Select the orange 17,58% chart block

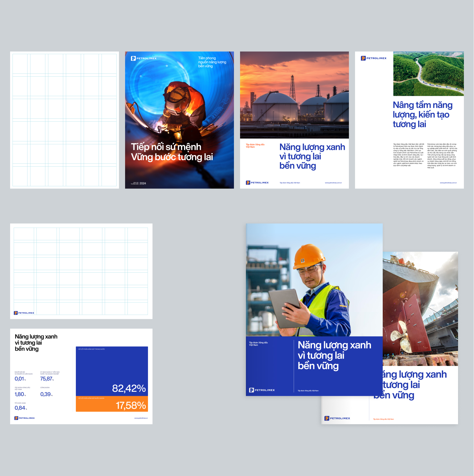112,404
